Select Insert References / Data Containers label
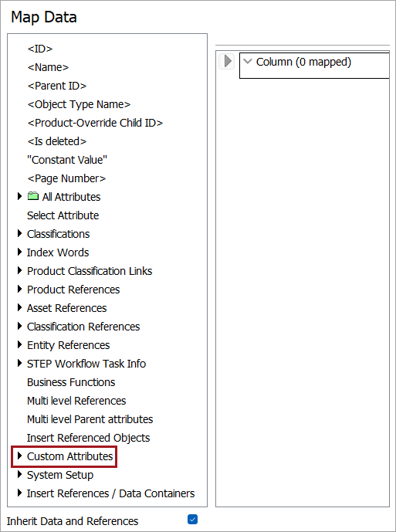The image size is (396, 532). [111, 493]
